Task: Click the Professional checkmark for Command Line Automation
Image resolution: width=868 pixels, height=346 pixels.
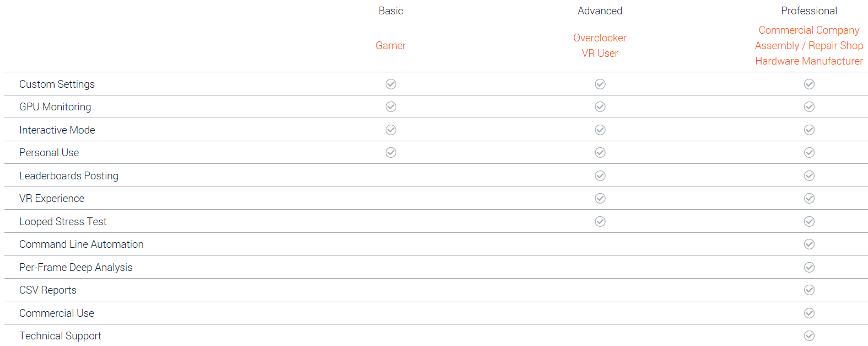Action: tap(809, 244)
